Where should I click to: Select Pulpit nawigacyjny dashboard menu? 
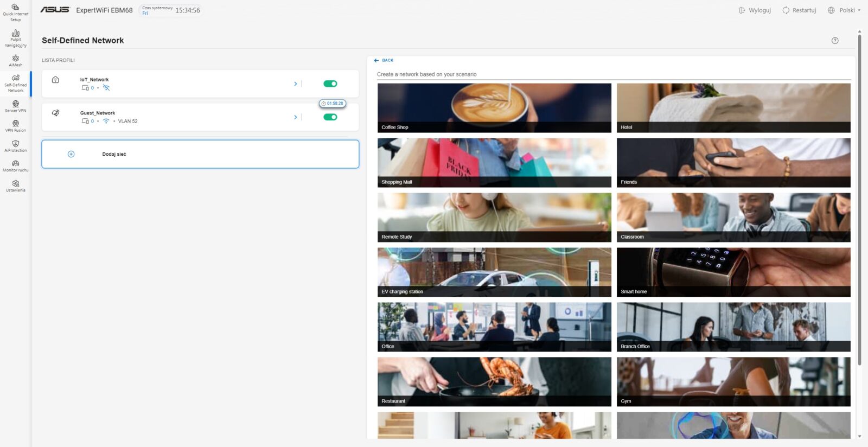point(15,38)
